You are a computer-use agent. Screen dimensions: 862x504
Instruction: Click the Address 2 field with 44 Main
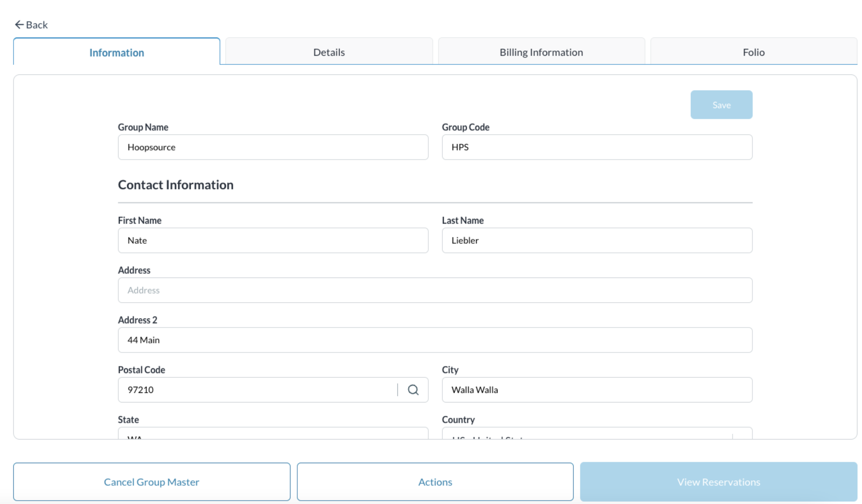435,340
